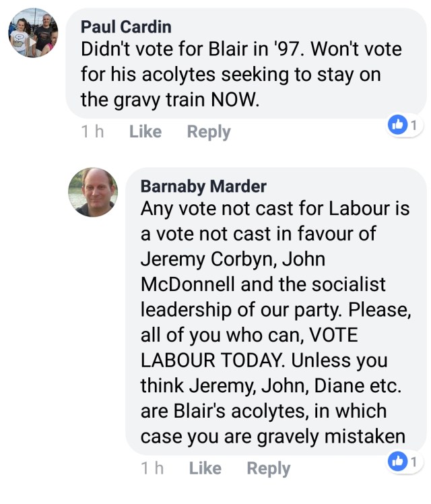The width and height of the screenshot is (431, 504).
Task: Click the 1 h timestamp under Paul Cardin's comment
Action: coord(92,131)
